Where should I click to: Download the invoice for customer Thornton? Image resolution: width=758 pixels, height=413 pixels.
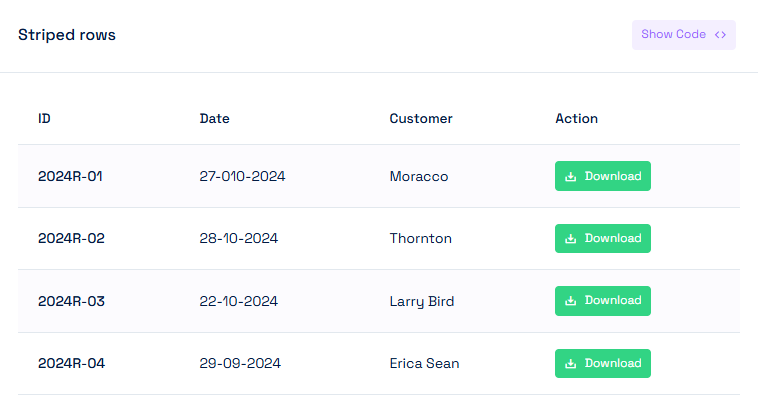603,239
